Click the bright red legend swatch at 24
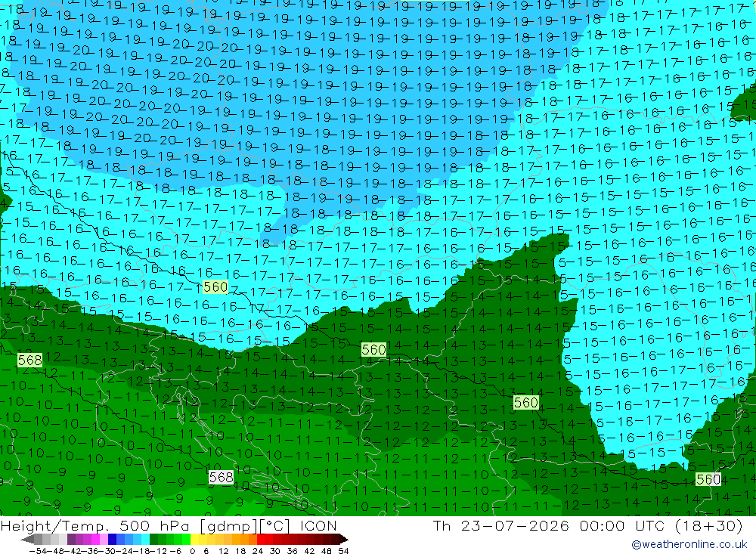 tap(261, 539)
